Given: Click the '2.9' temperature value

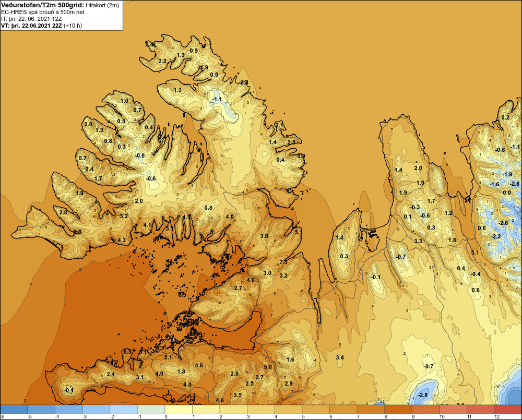Looking at the screenshot, I should 289,383.
